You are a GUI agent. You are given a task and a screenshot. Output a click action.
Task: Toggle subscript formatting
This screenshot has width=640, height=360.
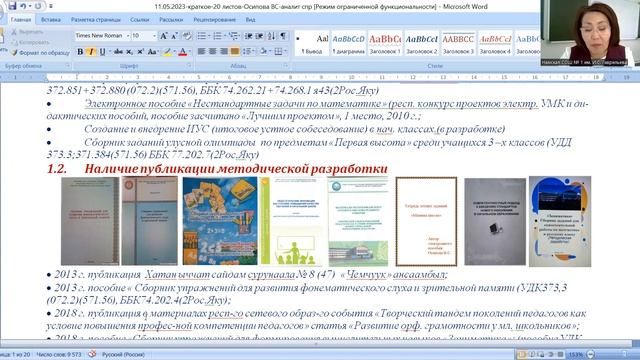click(x=129, y=51)
